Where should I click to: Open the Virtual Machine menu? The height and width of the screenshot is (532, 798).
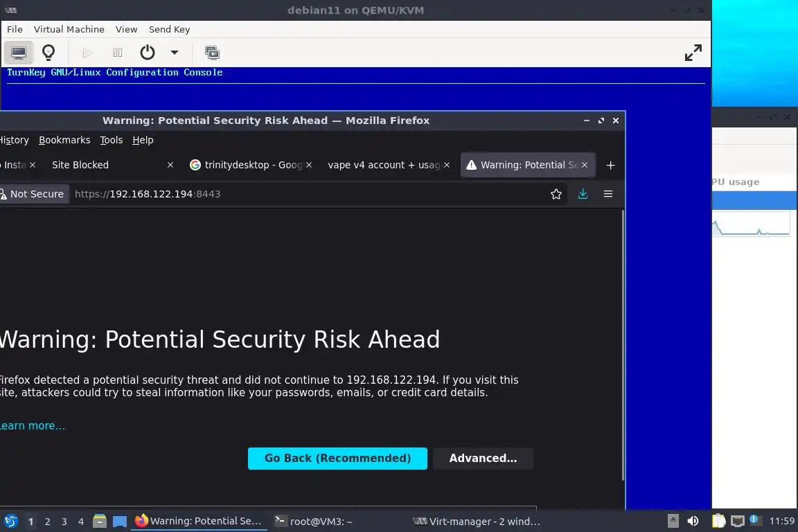[69, 30]
